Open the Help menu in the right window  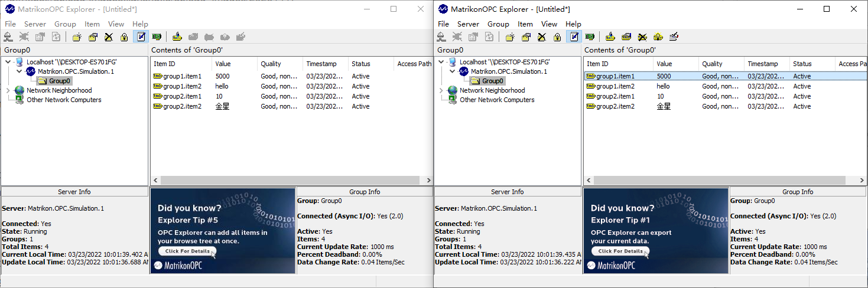[573, 24]
